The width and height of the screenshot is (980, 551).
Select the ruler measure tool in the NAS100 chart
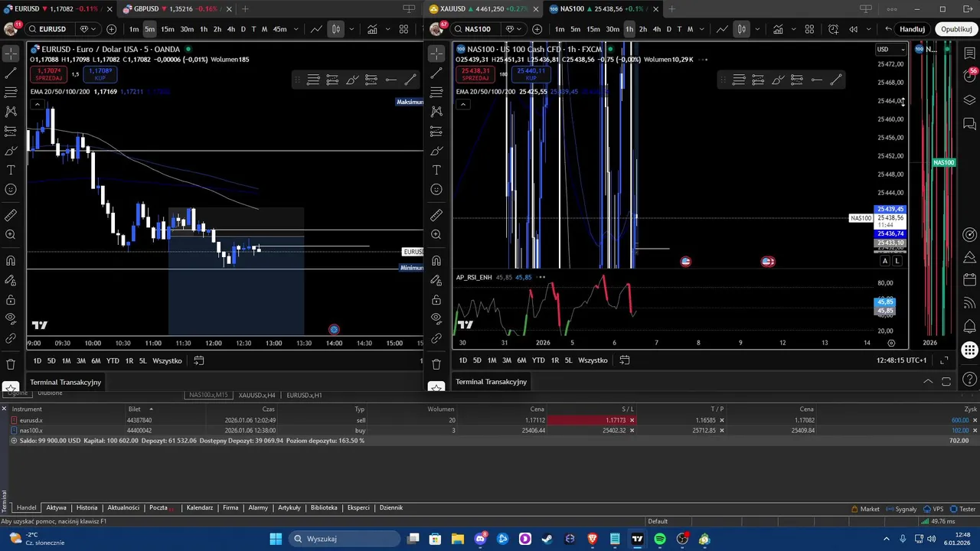tap(436, 215)
